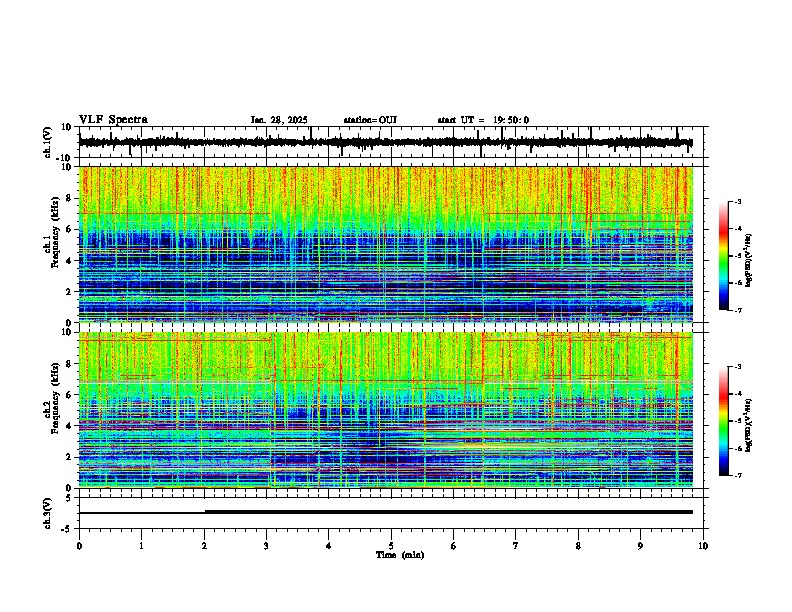The width and height of the screenshot is (792, 612).
Task: Click time axis tick label "9"
Action: [640, 546]
